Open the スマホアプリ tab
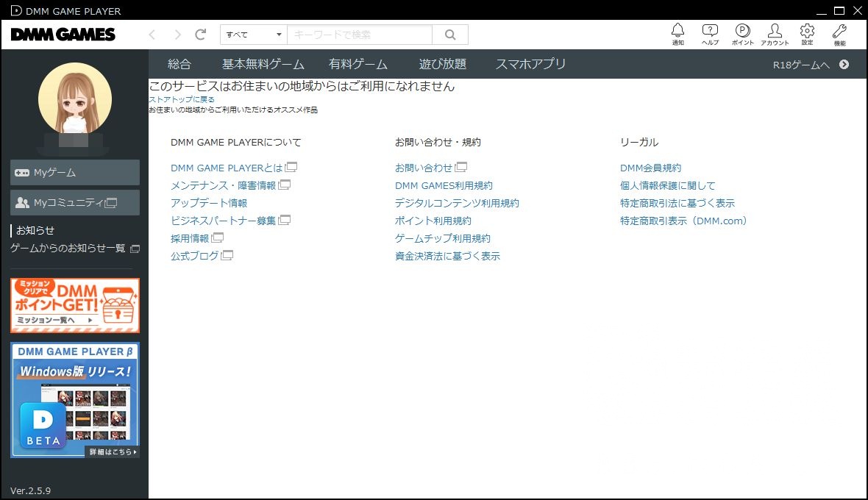 [x=530, y=64]
